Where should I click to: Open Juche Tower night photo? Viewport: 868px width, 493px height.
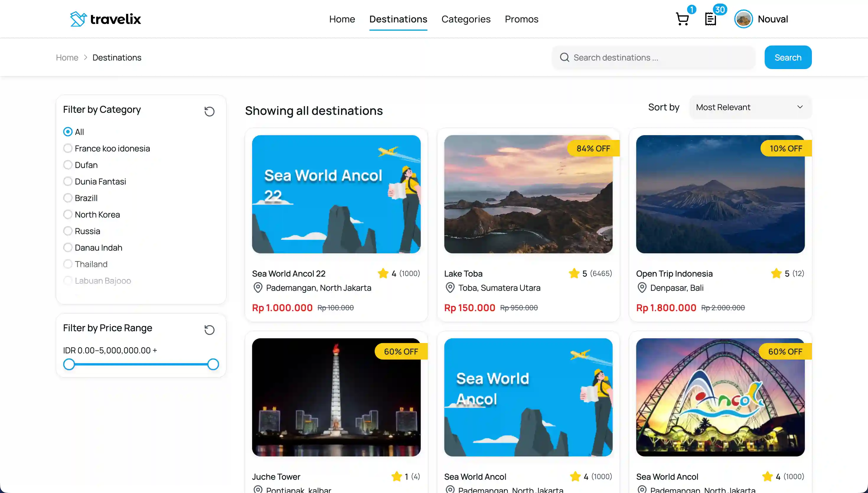click(x=336, y=397)
